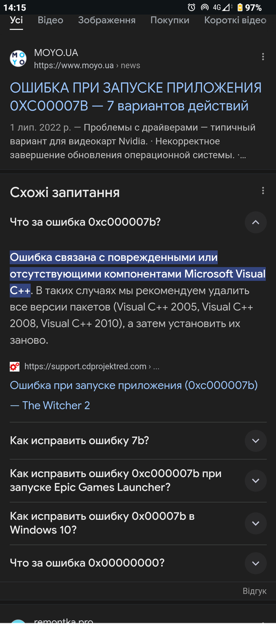This screenshot has height=644, width=276.
Task: Open the Схожі запитання section's three-dot menu
Action: [263, 191]
